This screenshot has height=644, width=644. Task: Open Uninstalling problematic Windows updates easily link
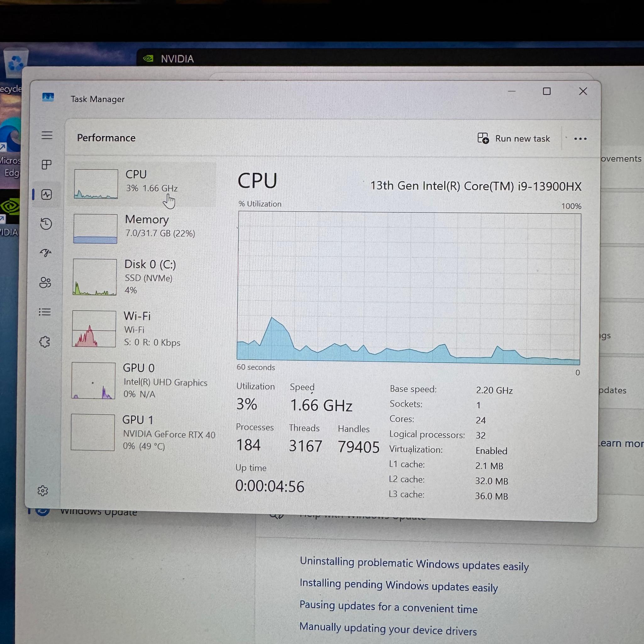[x=414, y=564]
